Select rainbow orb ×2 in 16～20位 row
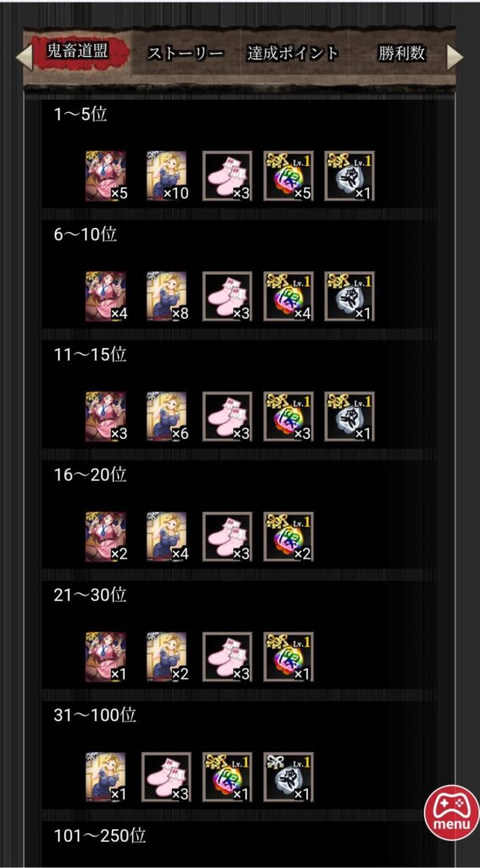The height and width of the screenshot is (868, 480). pos(288,537)
